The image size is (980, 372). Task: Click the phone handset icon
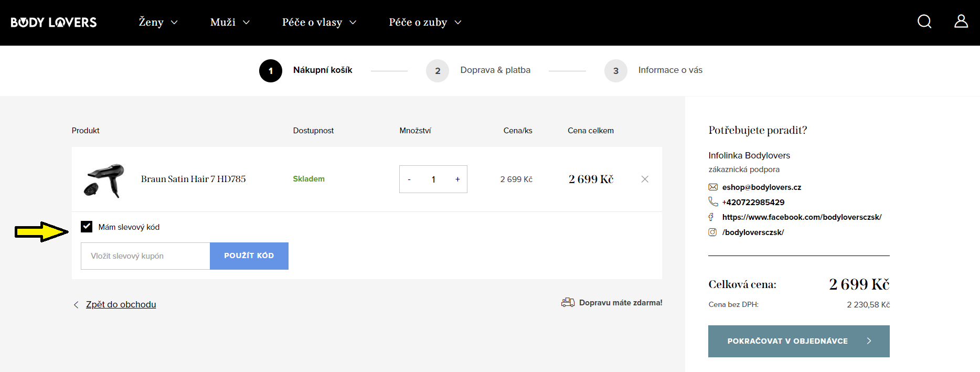713,202
